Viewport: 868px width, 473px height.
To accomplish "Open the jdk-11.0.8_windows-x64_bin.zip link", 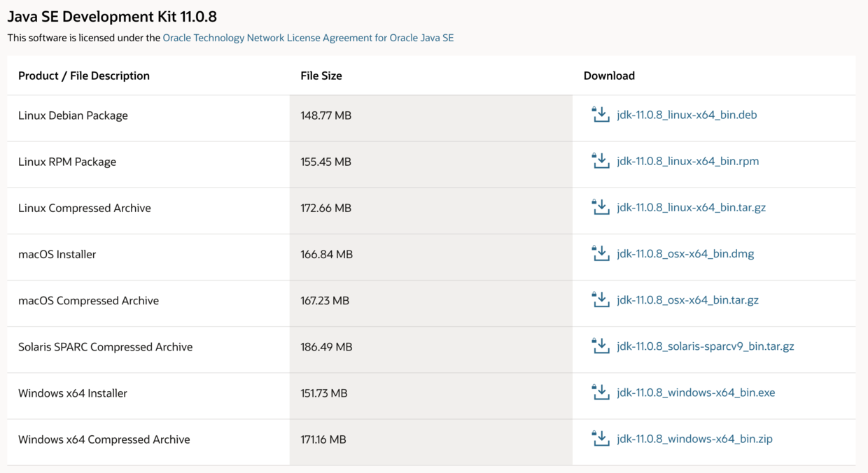I will 694,439.
